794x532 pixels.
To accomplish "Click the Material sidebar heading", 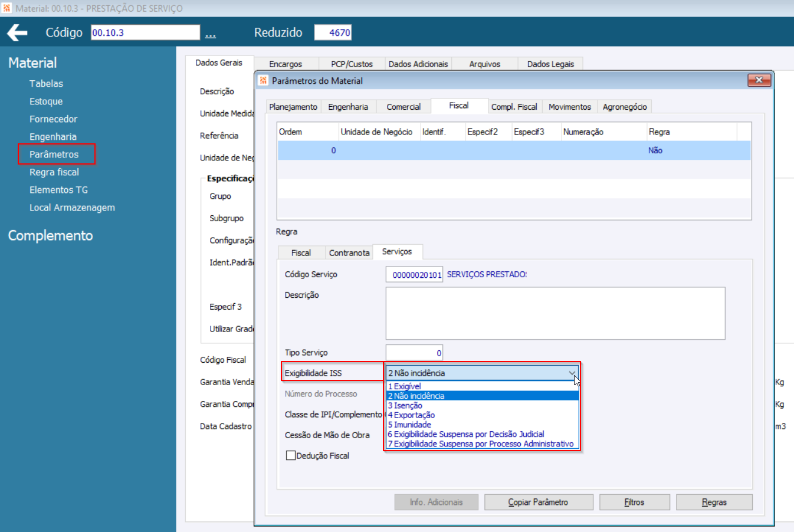I will pyautogui.click(x=32, y=63).
